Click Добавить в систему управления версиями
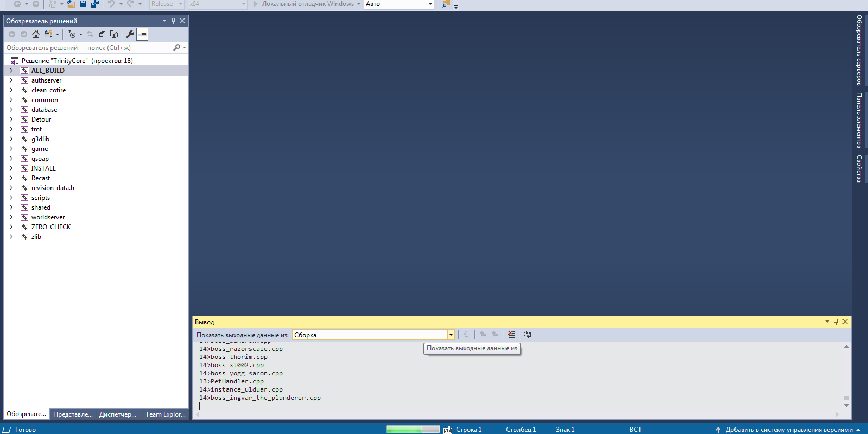The height and width of the screenshot is (434, 868). coord(789,430)
